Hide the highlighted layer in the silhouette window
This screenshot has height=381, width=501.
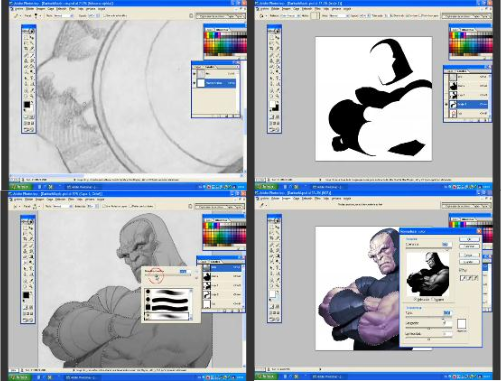point(446,104)
